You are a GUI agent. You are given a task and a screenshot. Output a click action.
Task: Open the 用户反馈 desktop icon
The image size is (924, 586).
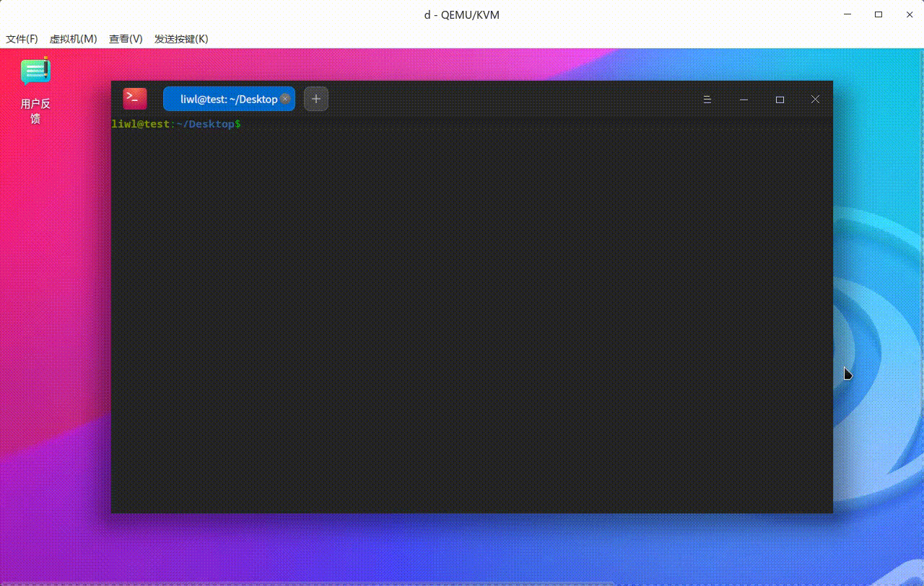tap(35, 91)
